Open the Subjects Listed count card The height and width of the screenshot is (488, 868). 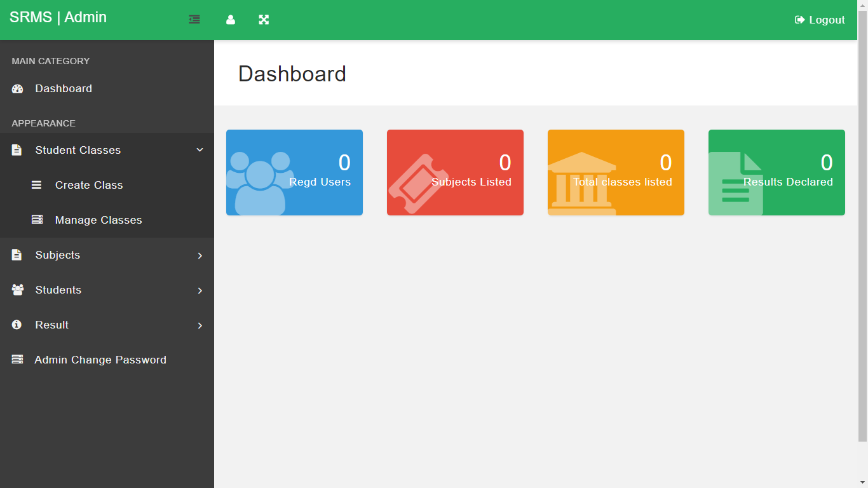[455, 172]
